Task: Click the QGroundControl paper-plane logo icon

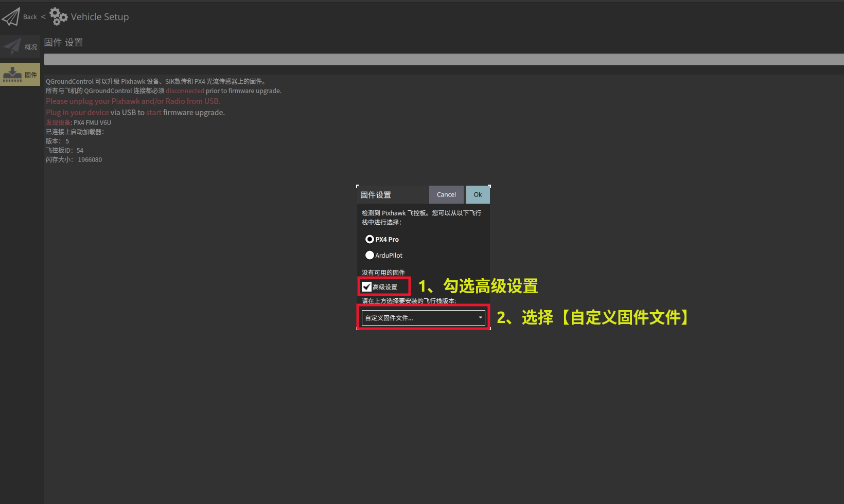Action: click(x=11, y=16)
